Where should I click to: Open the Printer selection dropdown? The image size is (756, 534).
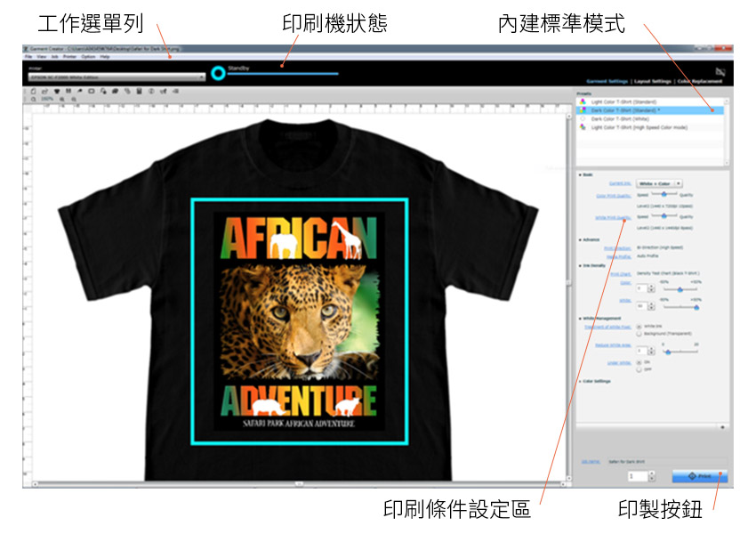click(x=117, y=77)
